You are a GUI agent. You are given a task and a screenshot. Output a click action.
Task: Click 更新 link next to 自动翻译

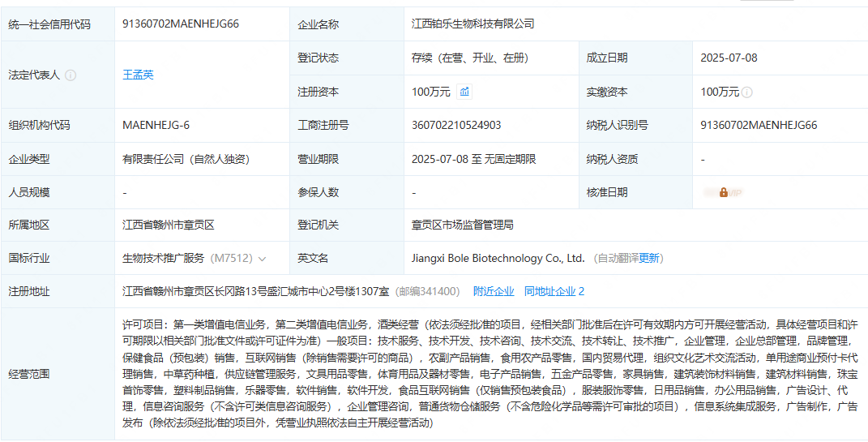pyautogui.click(x=649, y=258)
